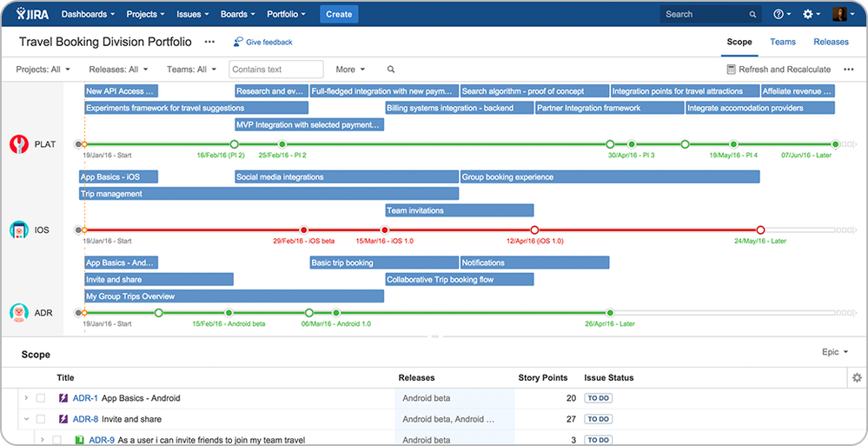Select the 07/Jun/16 Later marker on PLAT
Viewport: 868px width, 446px height.
836,144
